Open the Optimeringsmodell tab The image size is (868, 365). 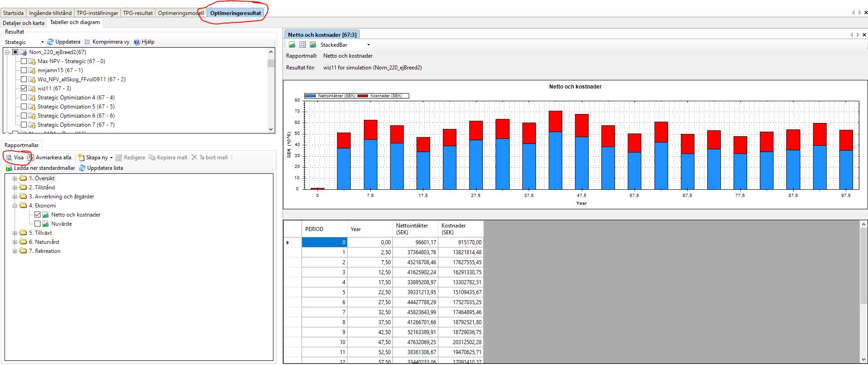click(x=180, y=13)
